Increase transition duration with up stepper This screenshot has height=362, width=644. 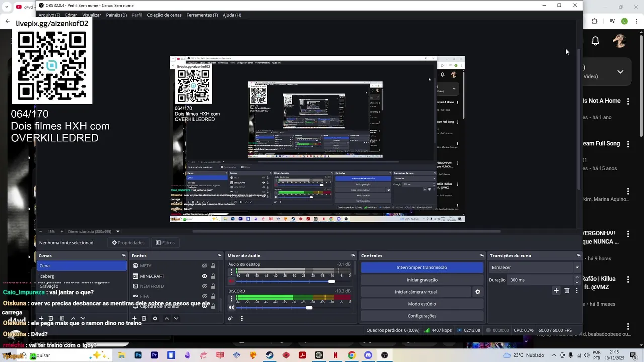pyautogui.click(x=577, y=277)
